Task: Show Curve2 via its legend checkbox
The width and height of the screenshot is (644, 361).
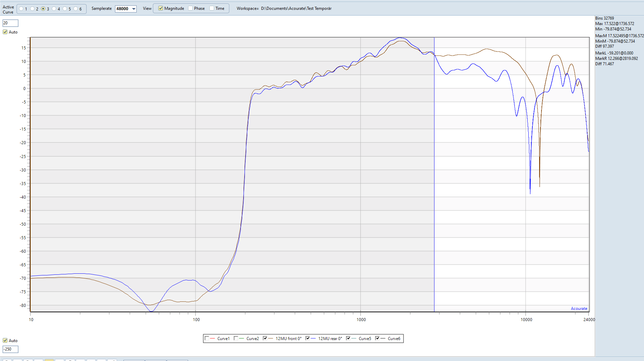Action: (236, 338)
